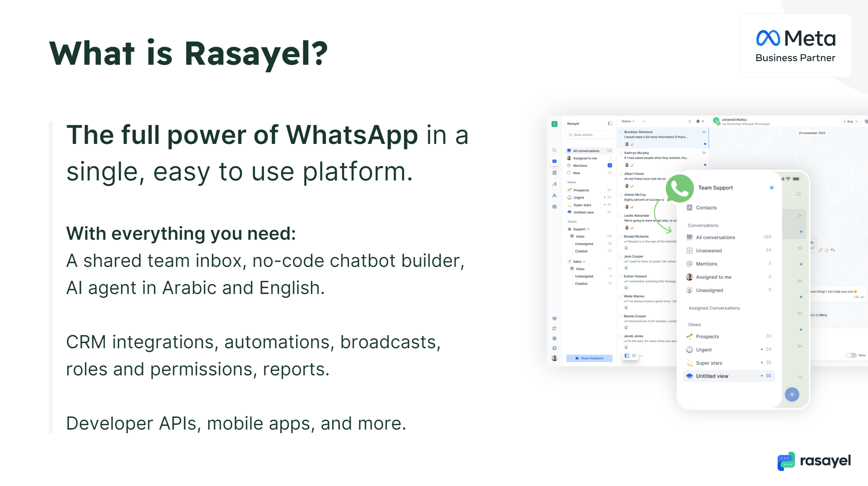This screenshot has width=868, height=486.
Task: Select the search icon in the left sidebar
Action: click(x=555, y=150)
